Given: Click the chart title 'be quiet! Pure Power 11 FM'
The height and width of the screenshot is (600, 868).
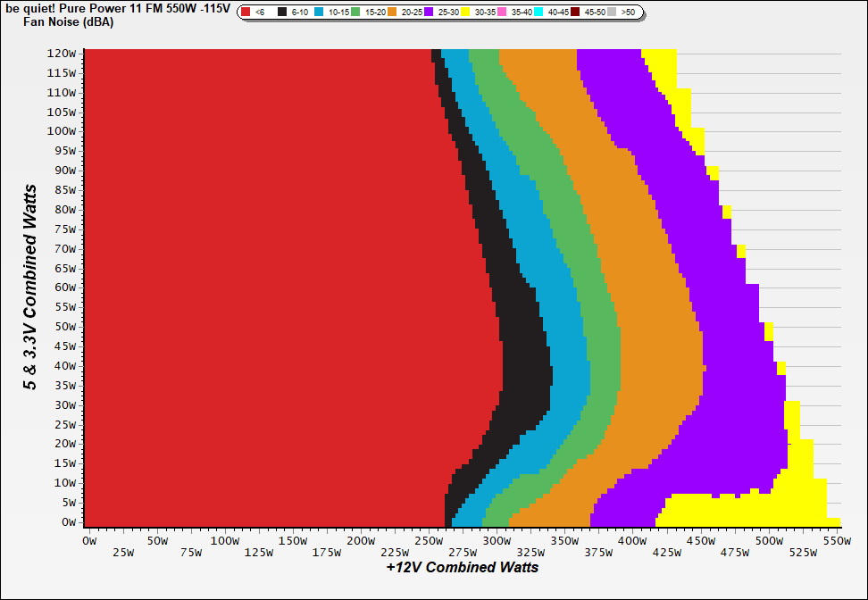Looking at the screenshot, I should pyautogui.click(x=116, y=8).
